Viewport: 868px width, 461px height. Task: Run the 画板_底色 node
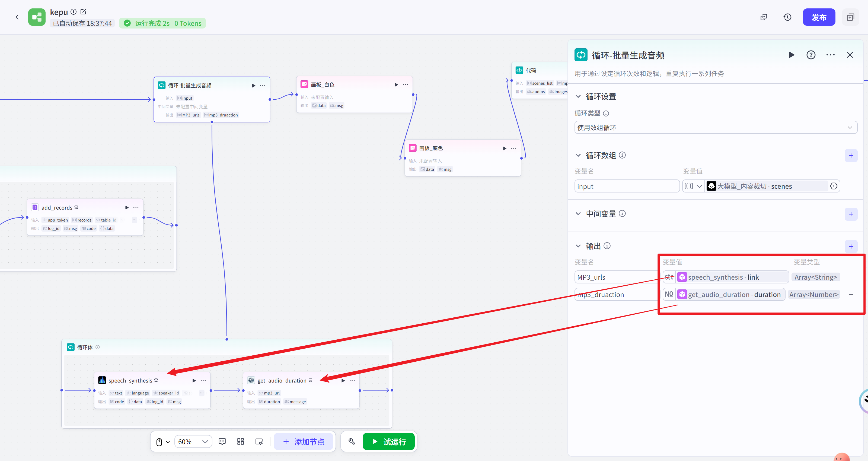pyautogui.click(x=505, y=149)
